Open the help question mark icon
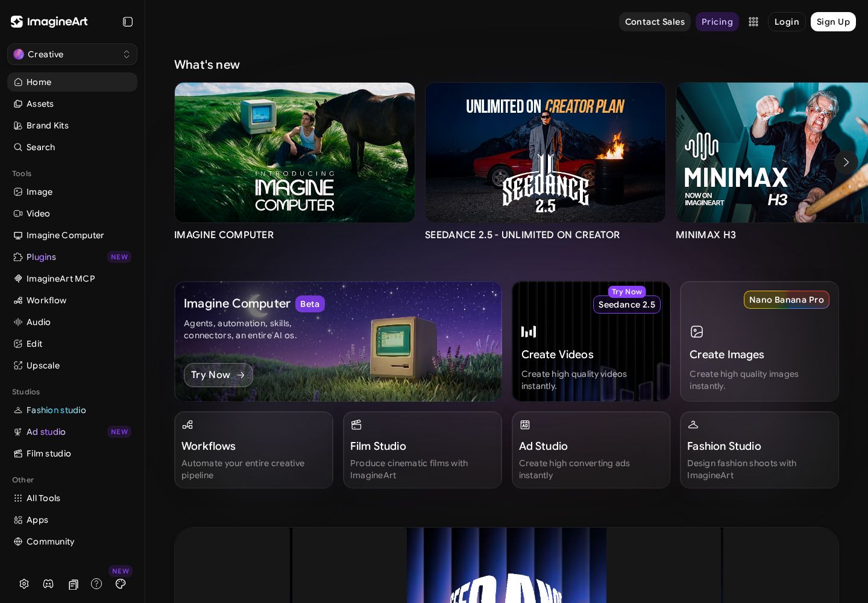 click(x=96, y=584)
